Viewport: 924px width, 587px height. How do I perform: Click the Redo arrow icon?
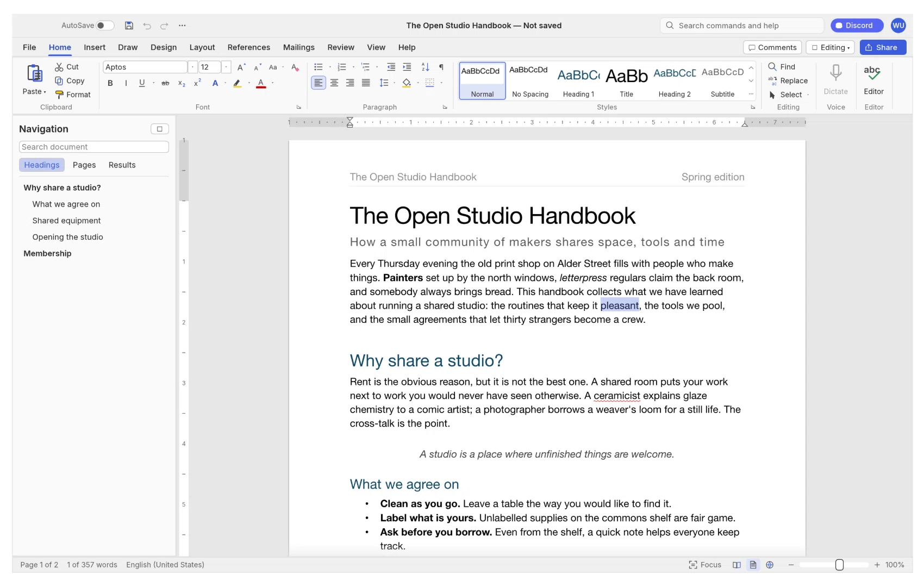click(164, 26)
